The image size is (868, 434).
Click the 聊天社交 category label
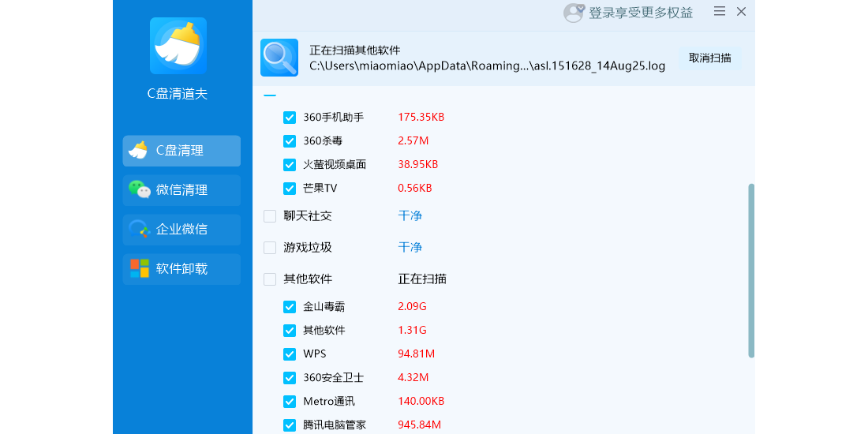pyautogui.click(x=308, y=216)
